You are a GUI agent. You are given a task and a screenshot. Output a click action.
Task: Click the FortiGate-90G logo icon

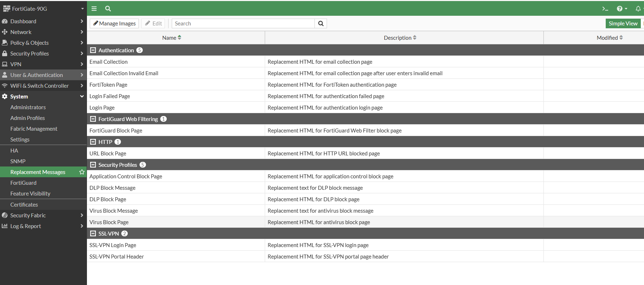[6, 9]
